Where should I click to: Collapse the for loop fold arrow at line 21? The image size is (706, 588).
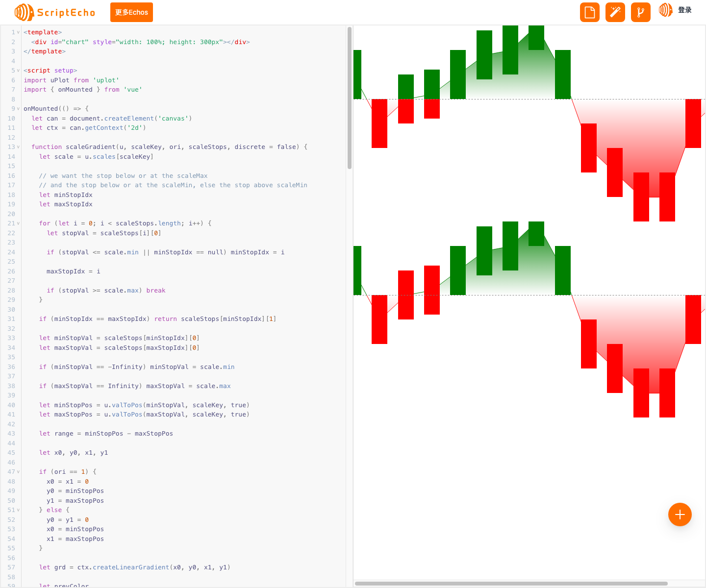tap(19, 223)
